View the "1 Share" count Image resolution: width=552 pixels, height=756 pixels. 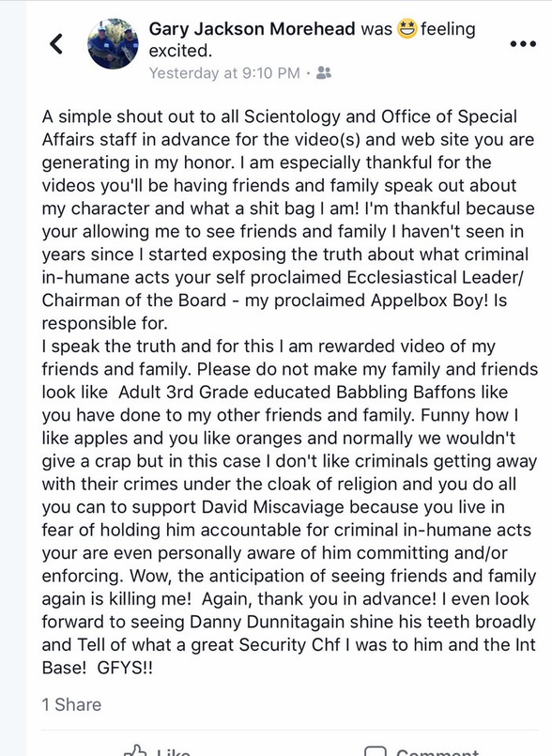coord(71,705)
